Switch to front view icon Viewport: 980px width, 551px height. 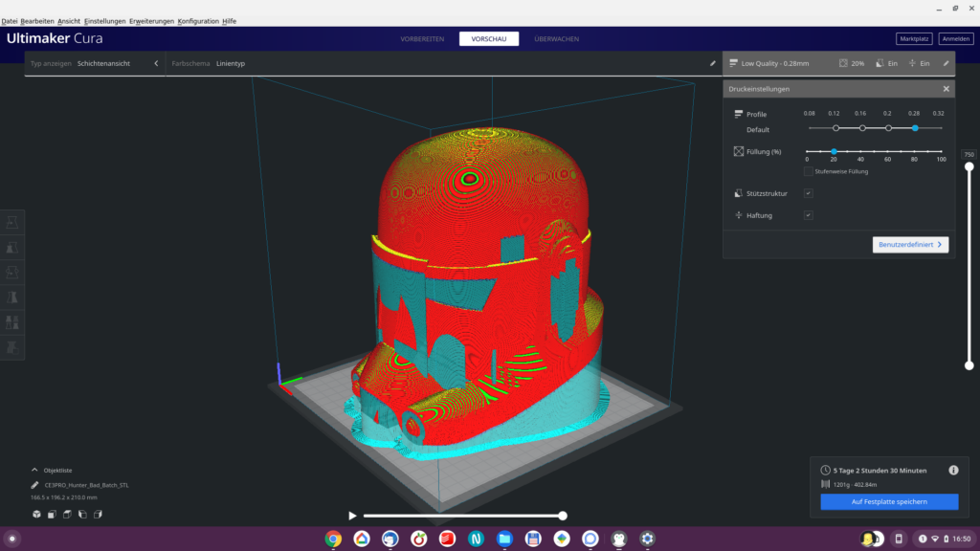52,514
